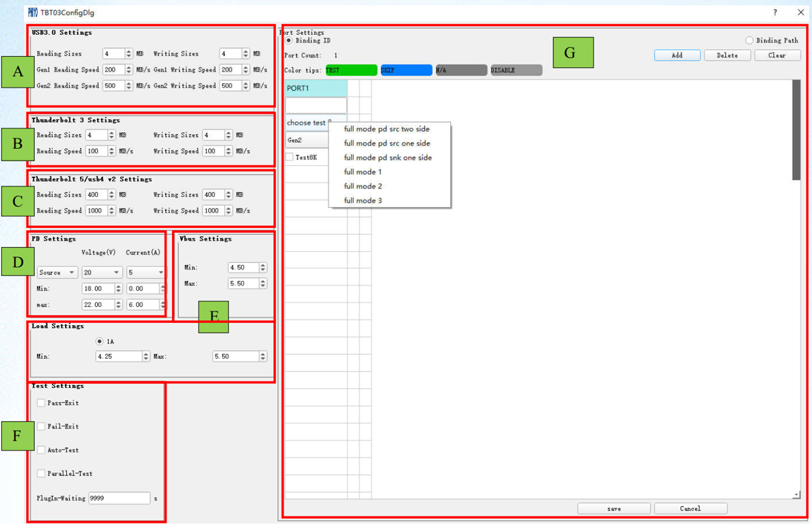Click the save button

click(614, 509)
